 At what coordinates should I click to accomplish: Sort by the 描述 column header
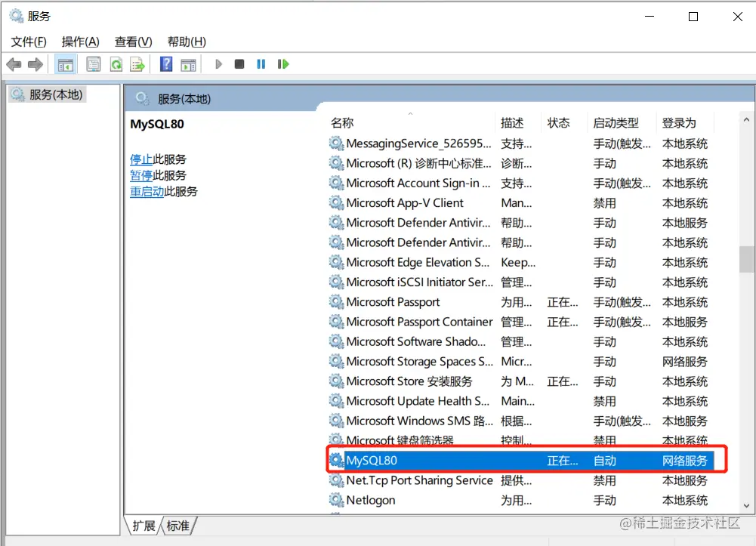coord(517,123)
